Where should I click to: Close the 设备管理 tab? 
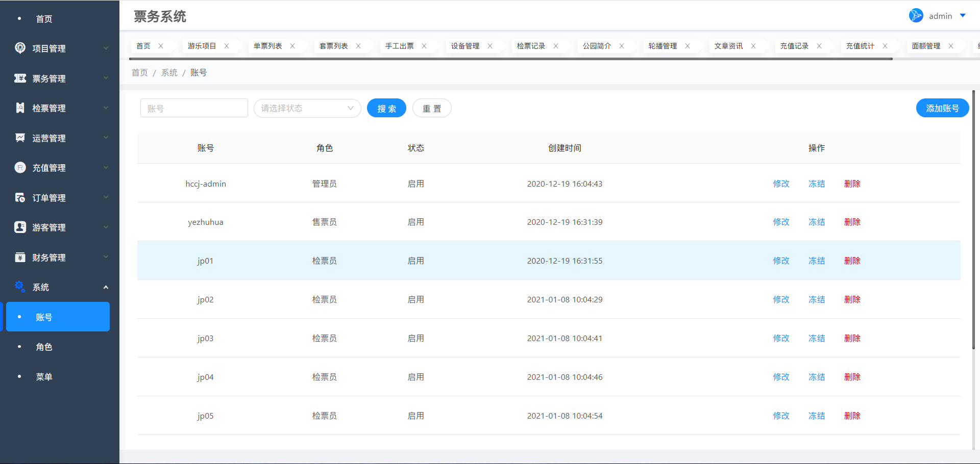point(490,46)
